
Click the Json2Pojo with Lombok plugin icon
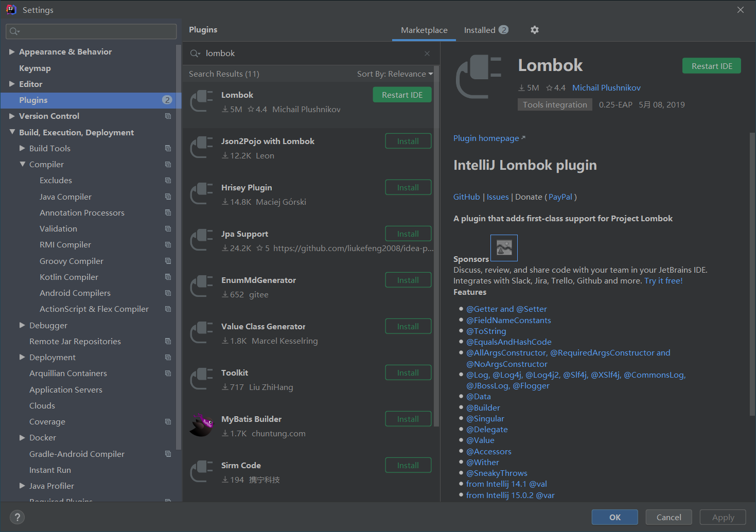201,148
